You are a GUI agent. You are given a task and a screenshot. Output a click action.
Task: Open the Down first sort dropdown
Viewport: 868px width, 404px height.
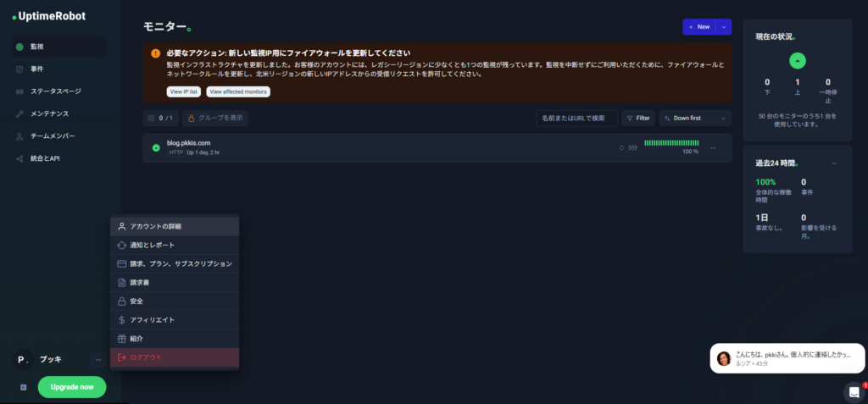[695, 118]
